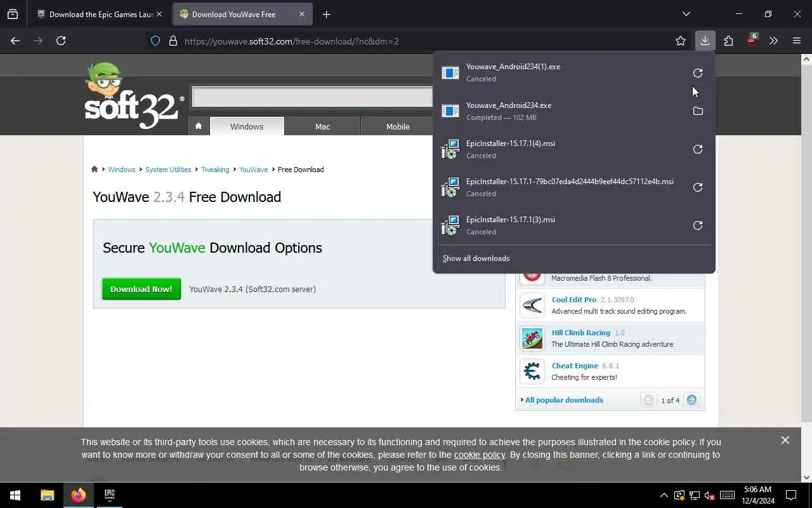The height and width of the screenshot is (508, 812).
Task: Open the Firefox hamburger menu
Action: [797, 41]
